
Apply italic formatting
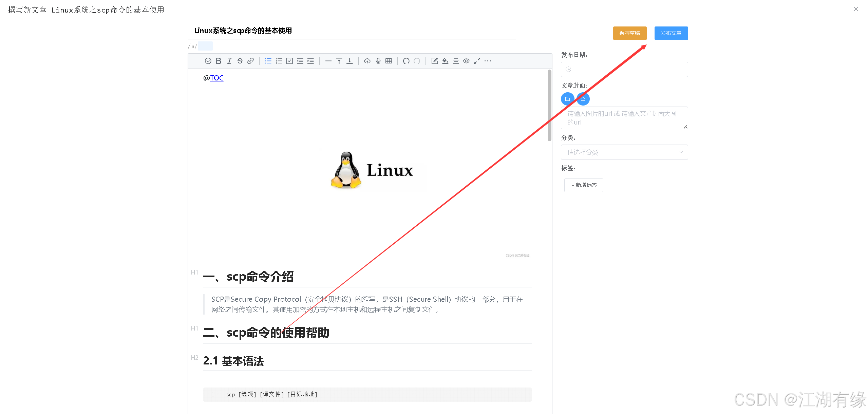click(229, 61)
